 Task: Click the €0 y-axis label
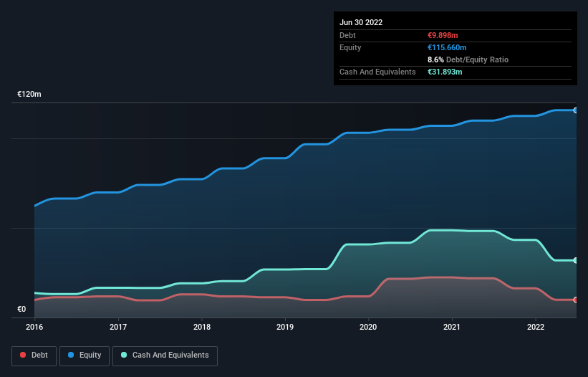[x=21, y=309]
